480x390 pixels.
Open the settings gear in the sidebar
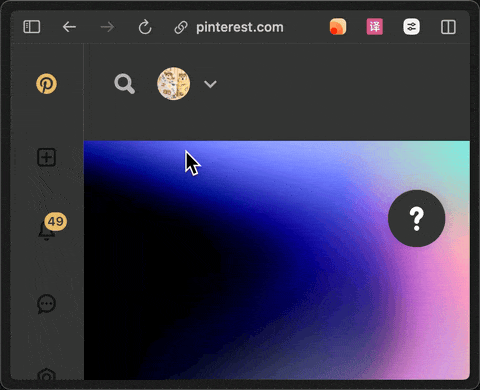[x=46, y=375]
